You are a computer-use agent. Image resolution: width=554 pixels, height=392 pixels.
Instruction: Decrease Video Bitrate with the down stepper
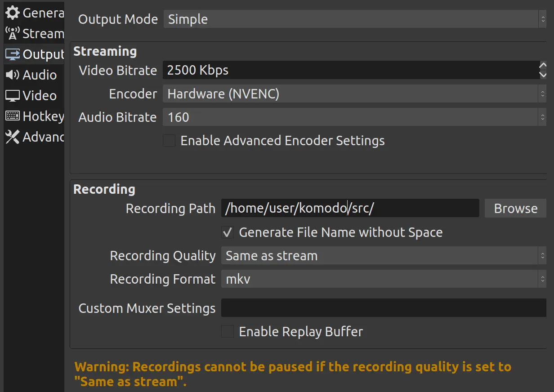tap(543, 75)
